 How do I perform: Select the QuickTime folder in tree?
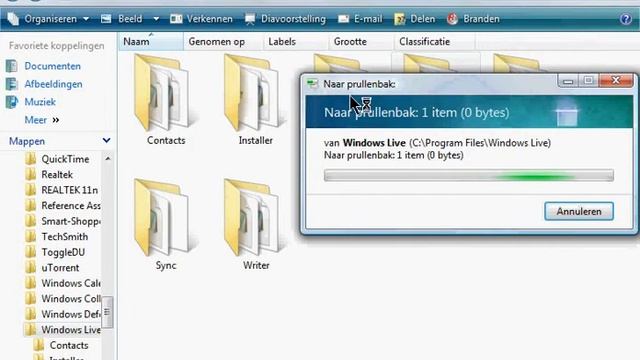pos(65,159)
